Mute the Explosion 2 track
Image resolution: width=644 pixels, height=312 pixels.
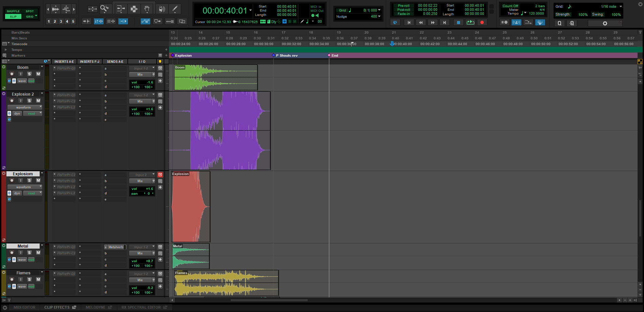[x=38, y=101]
